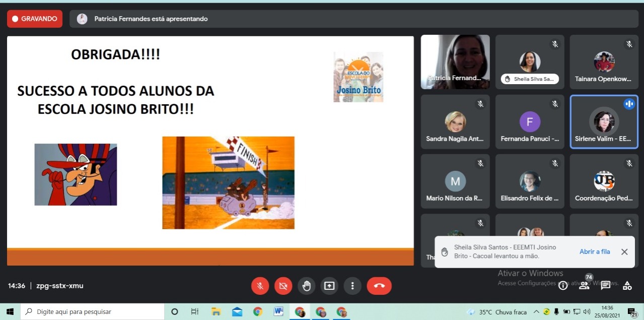This screenshot has height=320, width=644.
Task: Click the Josino Brito school logo
Action: click(358, 77)
